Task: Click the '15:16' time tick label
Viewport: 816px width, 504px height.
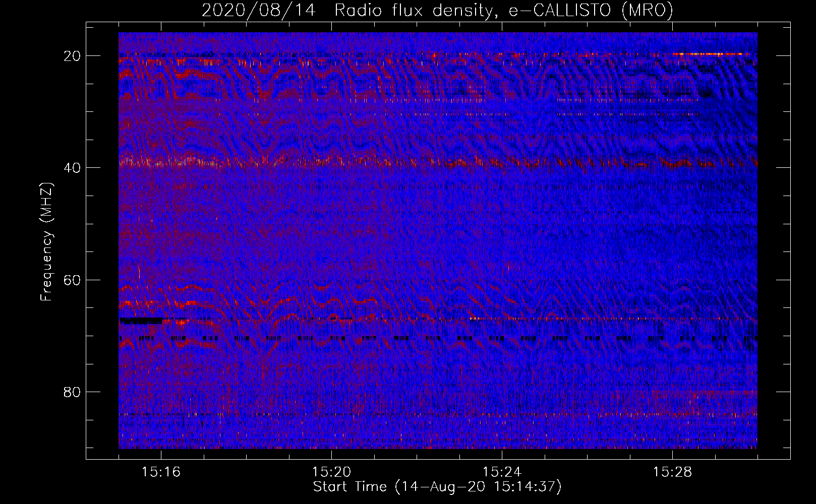Action: click(161, 472)
